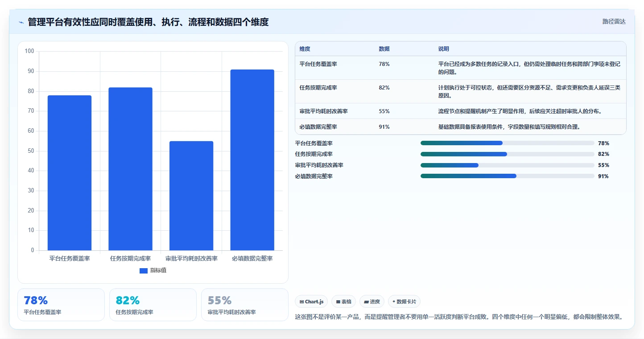The height and width of the screenshot is (339, 644).
Task: Click the description starting 基础数据具备报表使用条件
Action: [509, 127]
